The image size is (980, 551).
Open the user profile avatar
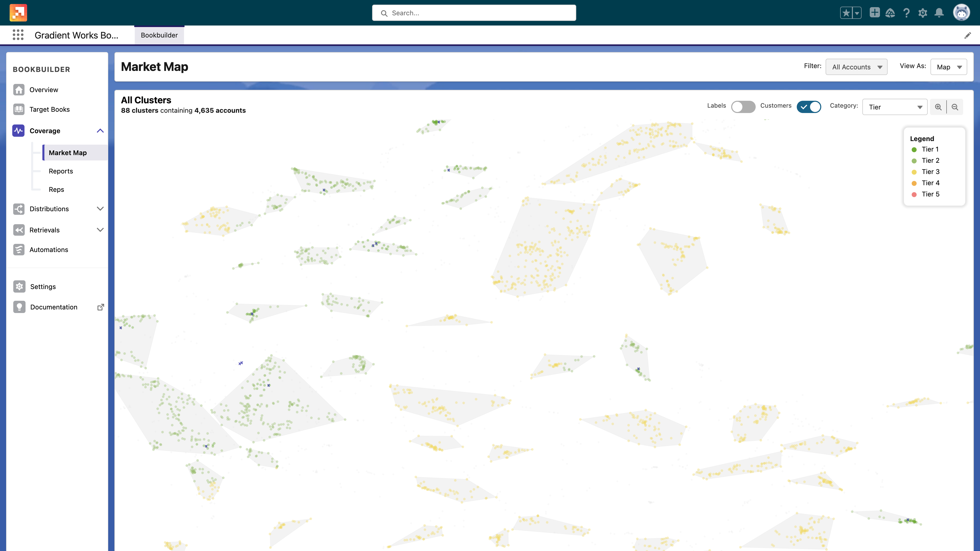(961, 12)
